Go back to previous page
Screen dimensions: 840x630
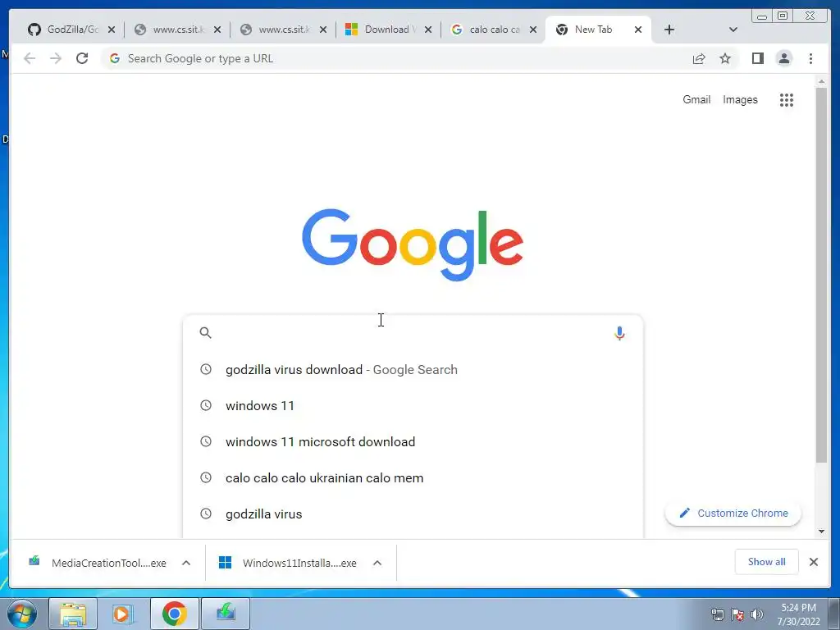pyautogui.click(x=30, y=58)
